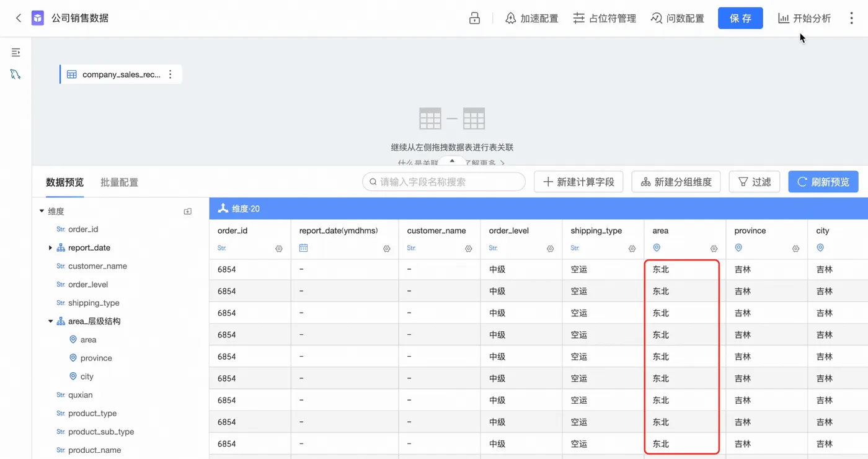868x459 pixels.
Task: Open settings gear of order_id column
Action: (279, 249)
